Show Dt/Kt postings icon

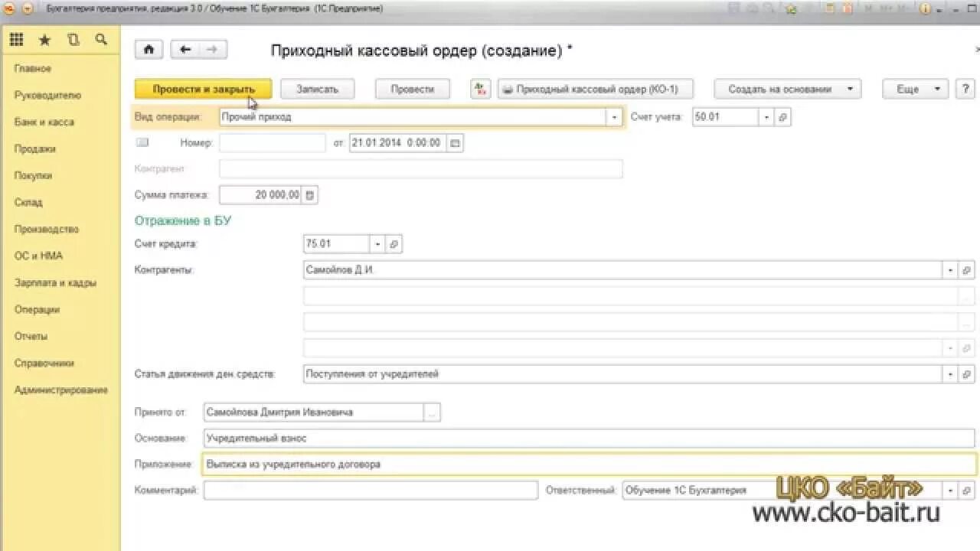[480, 89]
